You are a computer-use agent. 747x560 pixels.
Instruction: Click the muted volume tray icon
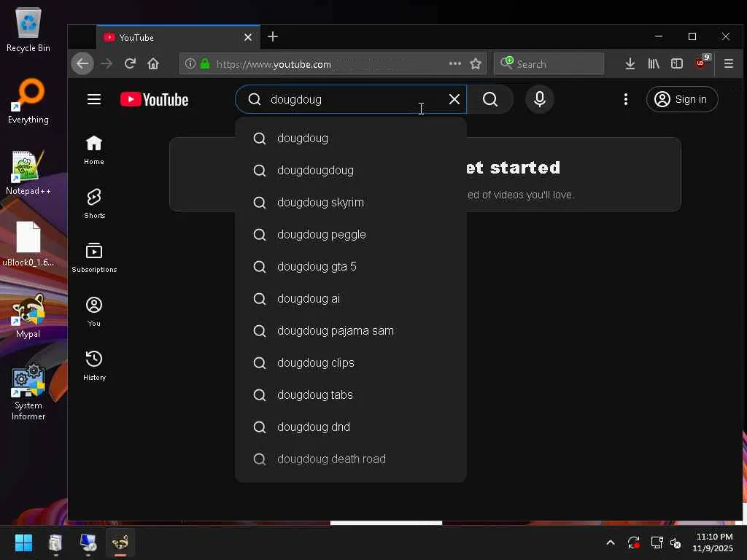(x=675, y=542)
